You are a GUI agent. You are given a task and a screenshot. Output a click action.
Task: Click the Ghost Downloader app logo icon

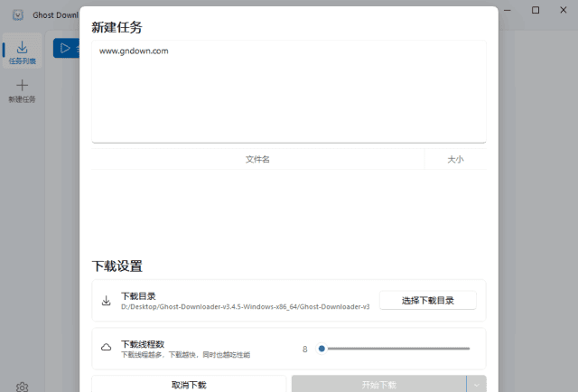click(x=18, y=15)
